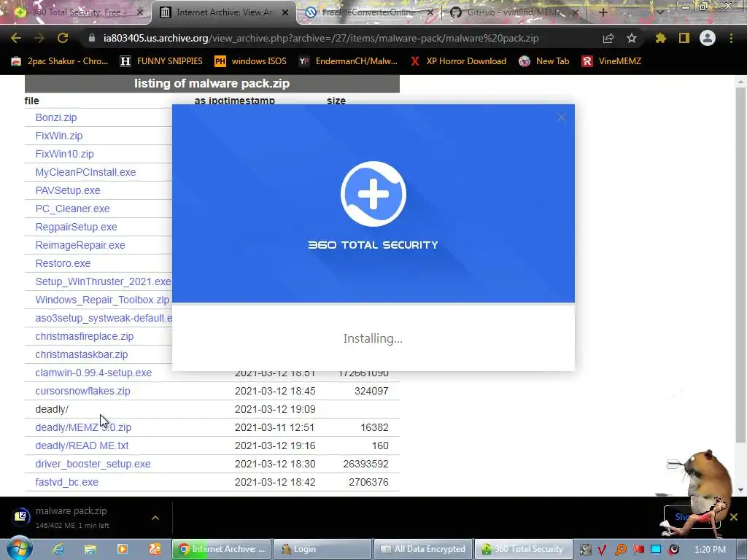
Task: Click the red V tray icon
Action: coord(602,550)
